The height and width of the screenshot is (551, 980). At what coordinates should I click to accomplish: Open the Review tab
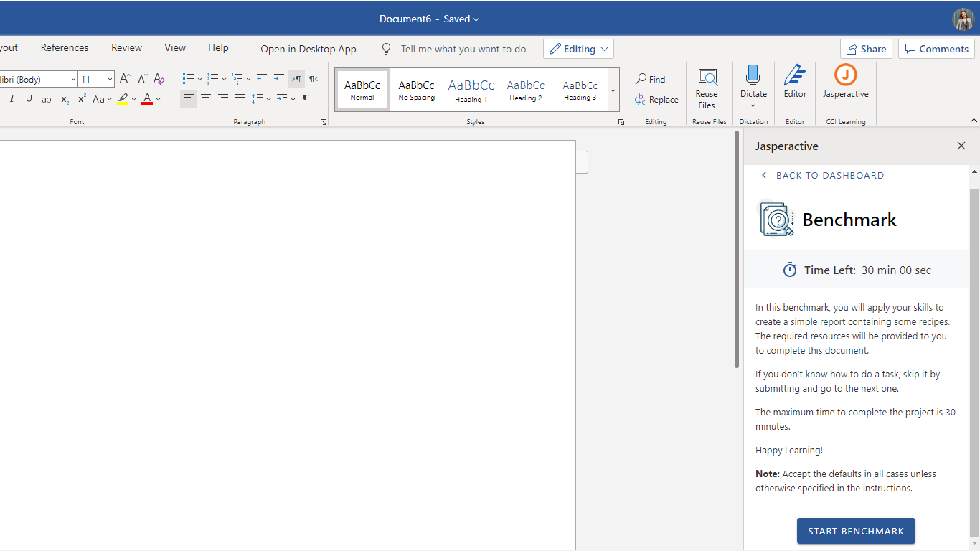pos(126,47)
